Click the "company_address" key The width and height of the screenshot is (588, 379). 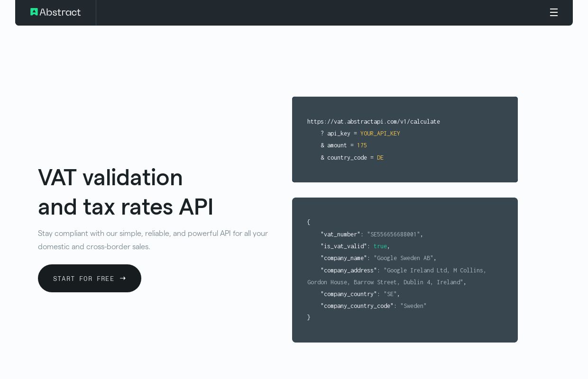click(349, 271)
